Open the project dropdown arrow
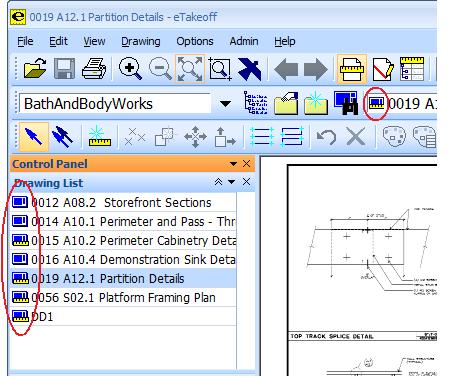This screenshot has width=452, height=376. (x=225, y=104)
